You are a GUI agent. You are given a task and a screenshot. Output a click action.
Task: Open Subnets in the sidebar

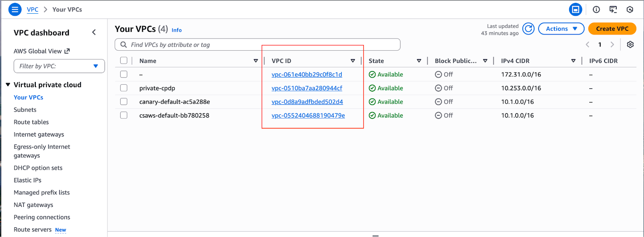pos(25,110)
